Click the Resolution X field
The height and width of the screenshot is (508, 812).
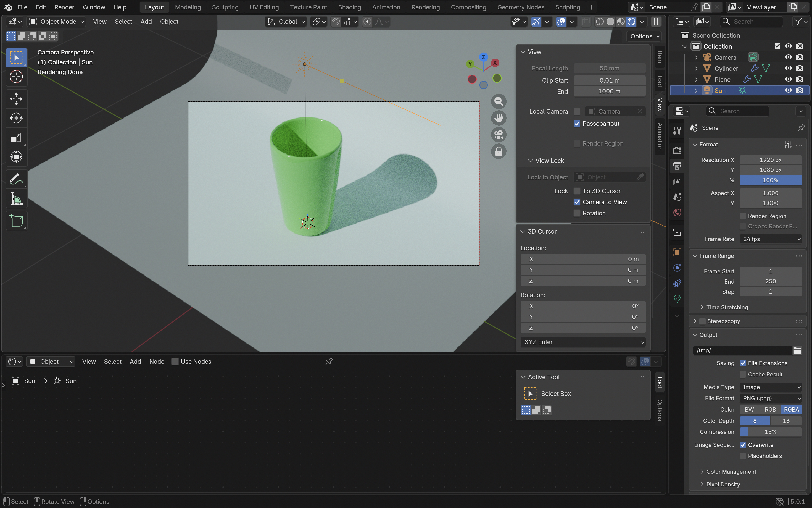coord(770,160)
